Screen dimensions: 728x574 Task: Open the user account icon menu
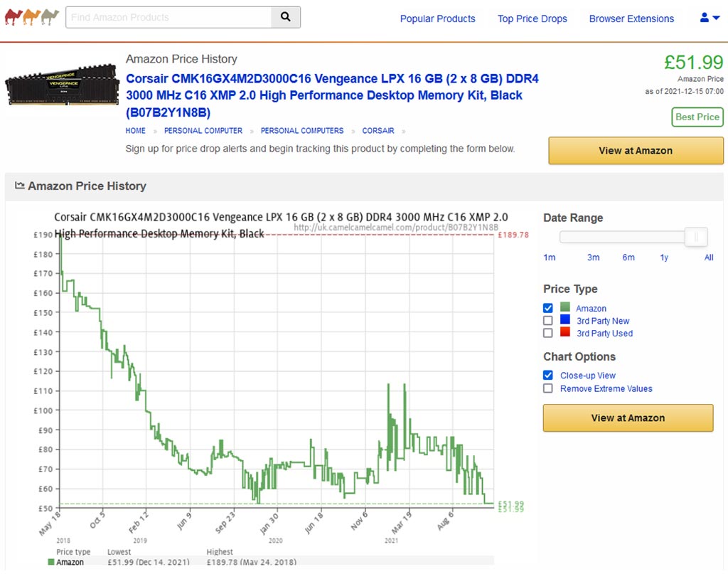pyautogui.click(x=710, y=18)
